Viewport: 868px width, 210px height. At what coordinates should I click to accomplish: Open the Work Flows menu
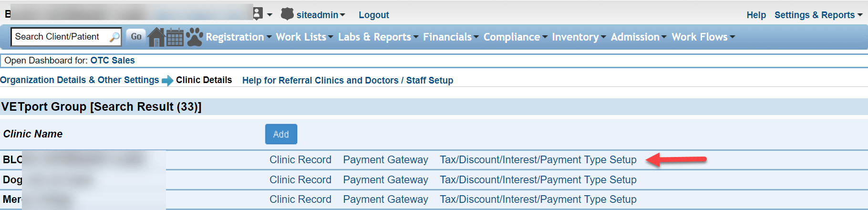pyautogui.click(x=703, y=37)
